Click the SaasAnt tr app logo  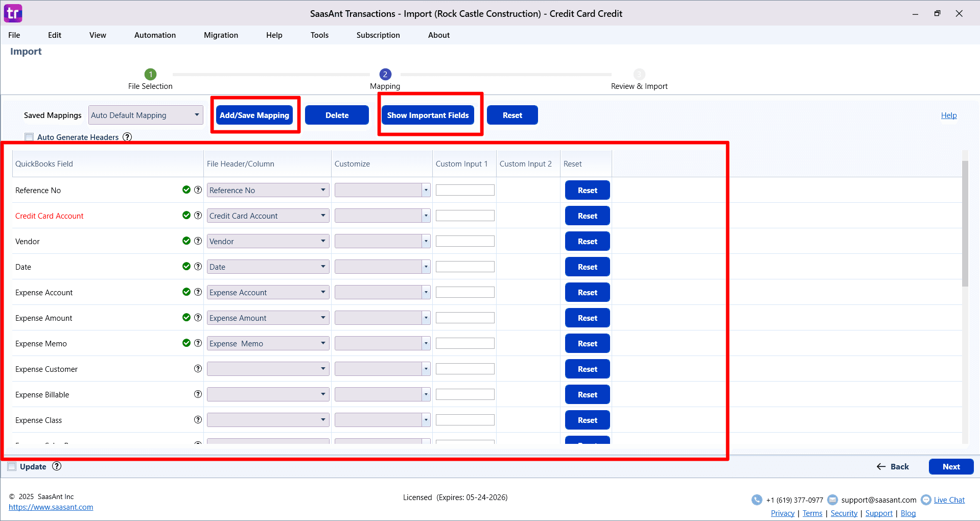coord(13,13)
